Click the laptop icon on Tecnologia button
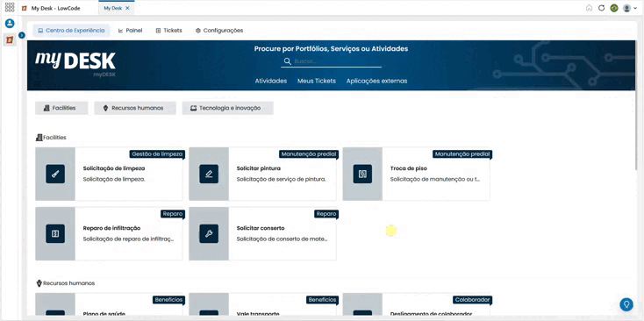 click(x=193, y=108)
